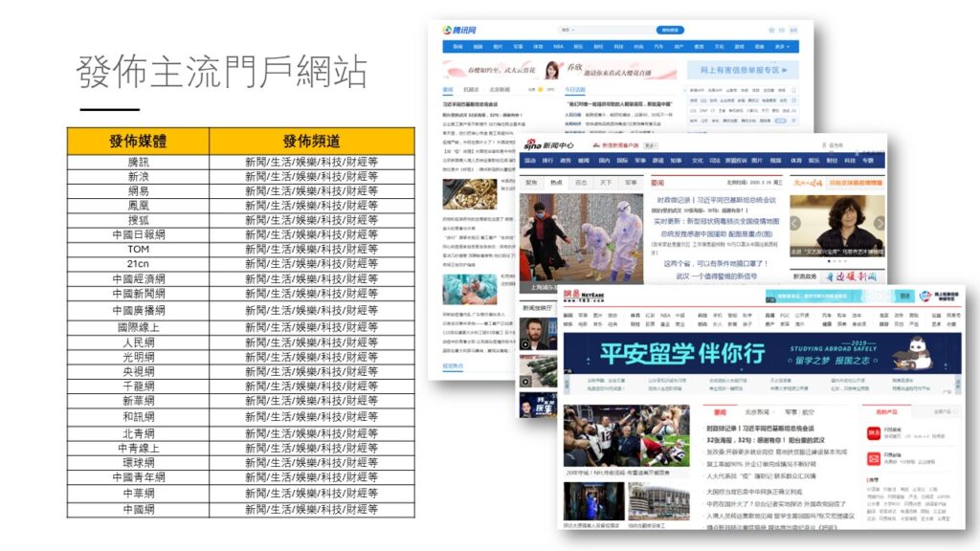Click 体育 in the Sina navigation bar
The width and height of the screenshot is (980, 551).
tap(795, 161)
